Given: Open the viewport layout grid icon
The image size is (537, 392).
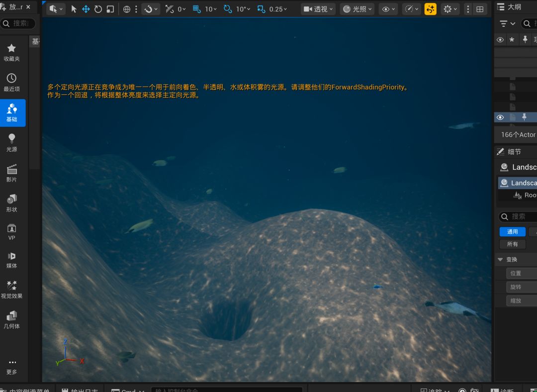Looking at the screenshot, I should click(480, 9).
